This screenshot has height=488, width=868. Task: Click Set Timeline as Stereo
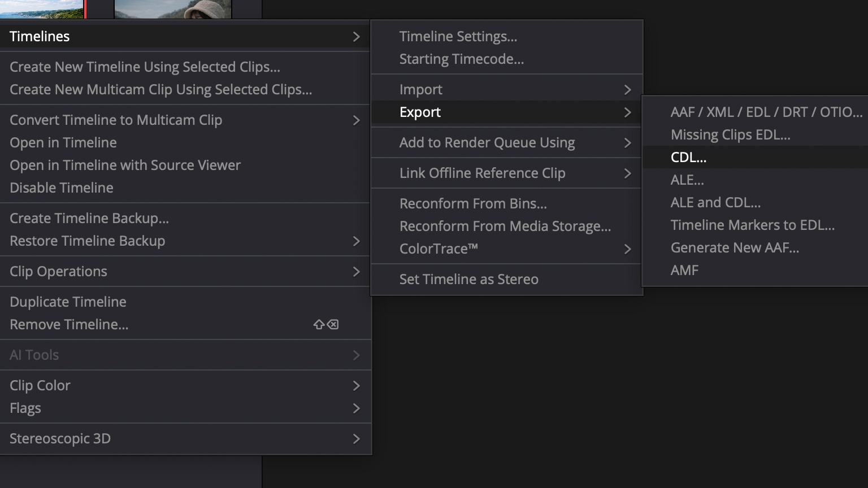468,280
